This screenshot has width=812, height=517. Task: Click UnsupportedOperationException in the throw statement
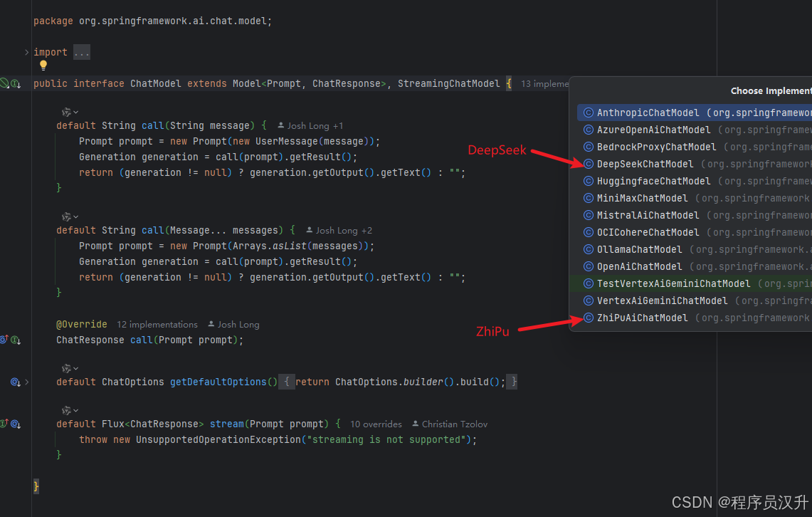[x=218, y=439]
